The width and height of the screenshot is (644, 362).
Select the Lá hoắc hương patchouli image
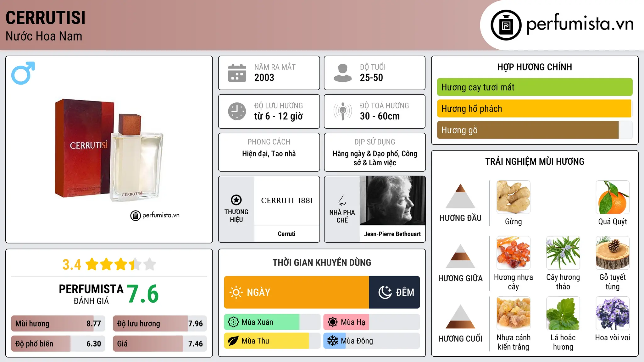(x=563, y=313)
